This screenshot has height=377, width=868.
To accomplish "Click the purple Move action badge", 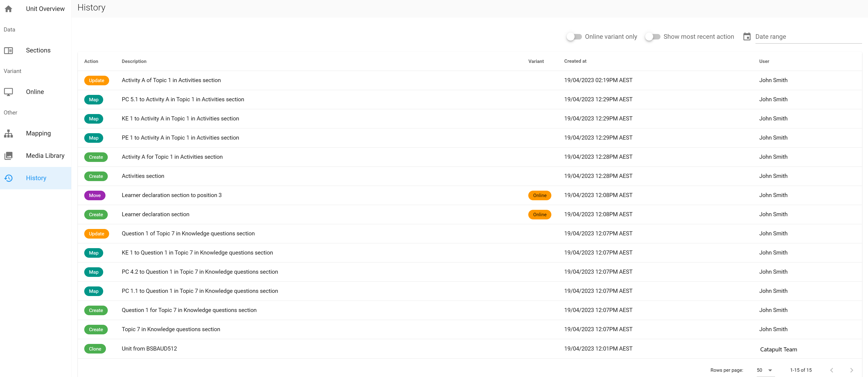I will pyautogui.click(x=95, y=195).
